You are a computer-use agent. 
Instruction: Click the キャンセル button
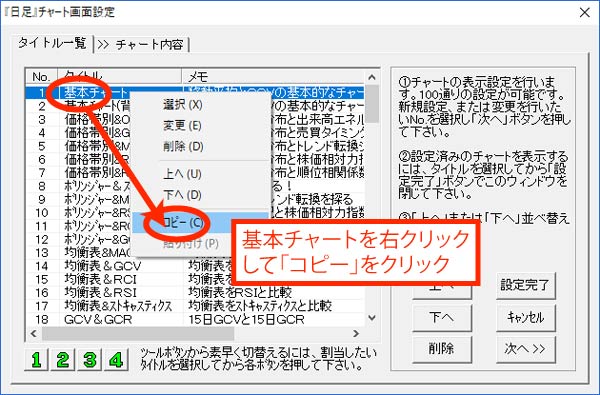click(x=525, y=317)
